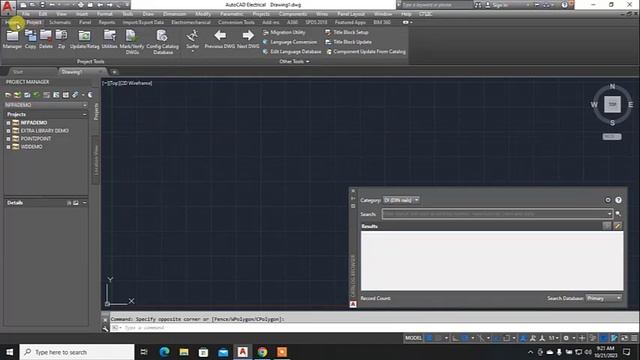The height and width of the screenshot is (360, 640).
Task: Click the open project icon in Project Manager
Action: [8, 95]
